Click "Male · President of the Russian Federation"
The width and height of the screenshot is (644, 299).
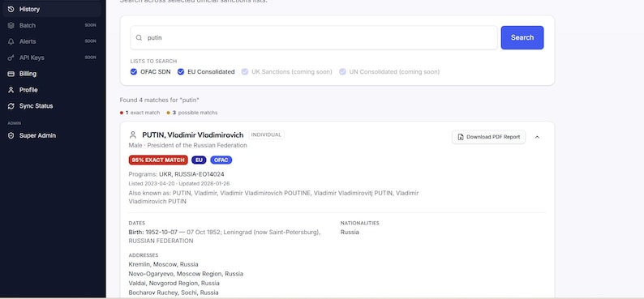[x=187, y=146]
